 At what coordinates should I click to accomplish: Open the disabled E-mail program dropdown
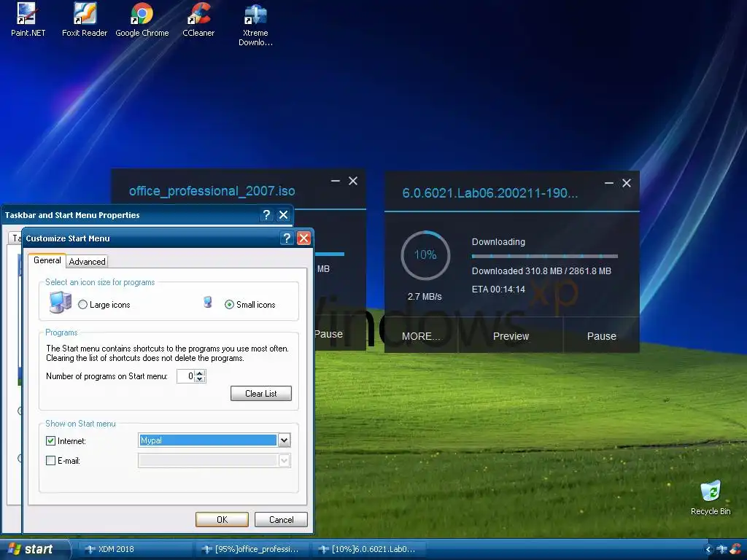pyautogui.click(x=284, y=461)
